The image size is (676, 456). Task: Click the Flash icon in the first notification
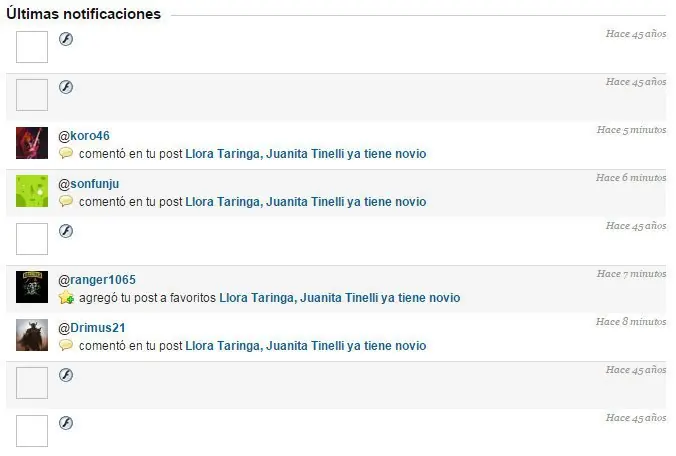click(x=66, y=39)
